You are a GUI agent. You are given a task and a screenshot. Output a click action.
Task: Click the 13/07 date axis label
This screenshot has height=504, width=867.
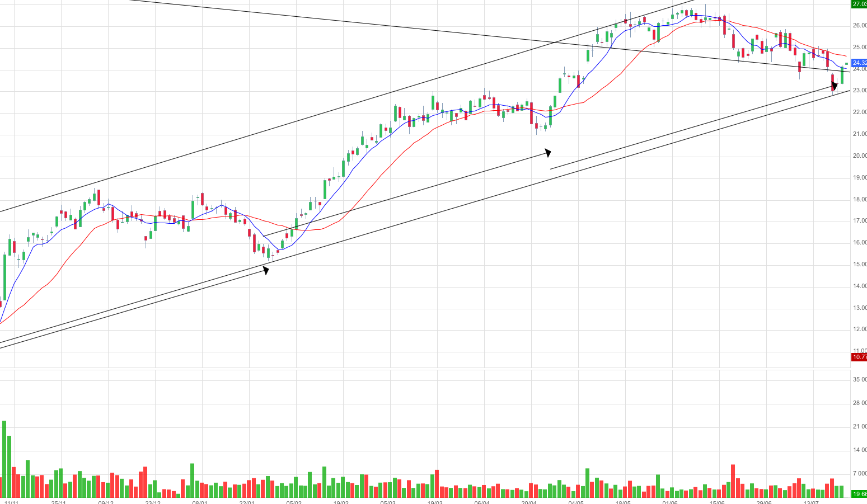pos(811,502)
